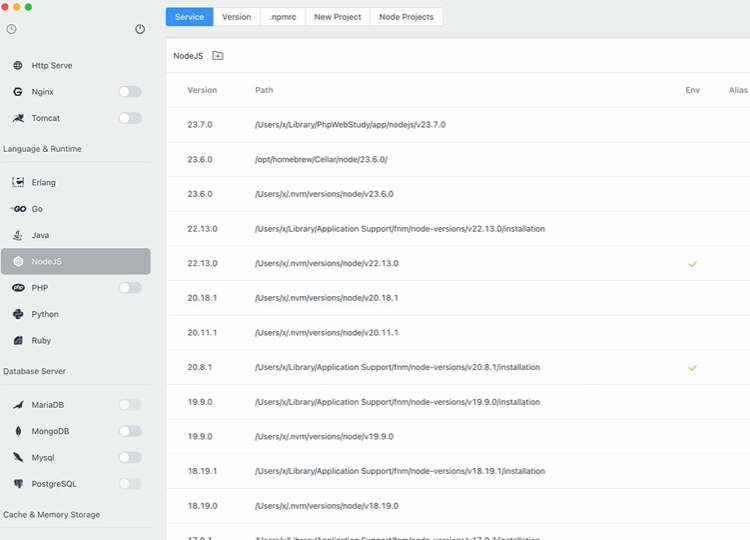750x540 pixels.
Task: Click path /Users/x/.nvm/versions/node/v19.9.0
Action: 324,437
